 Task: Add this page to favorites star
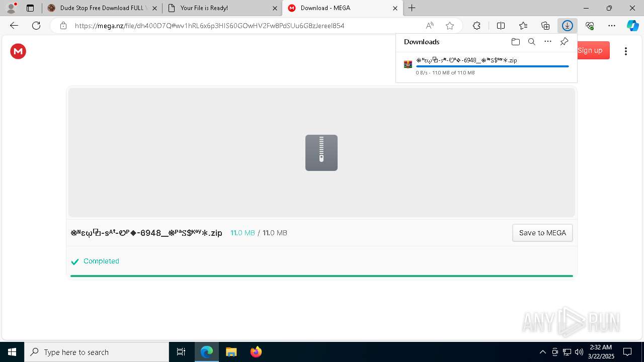450,26
